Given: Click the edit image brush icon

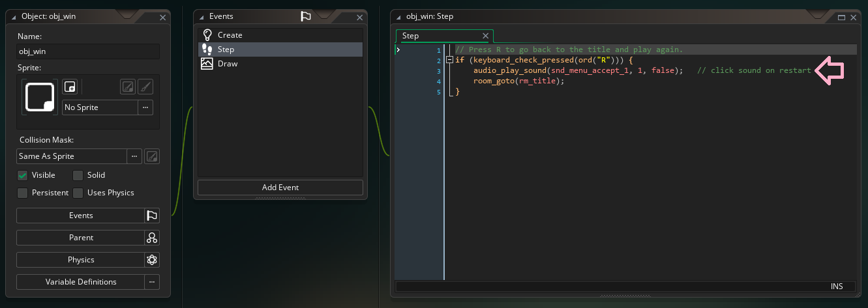Looking at the screenshot, I should click(145, 87).
